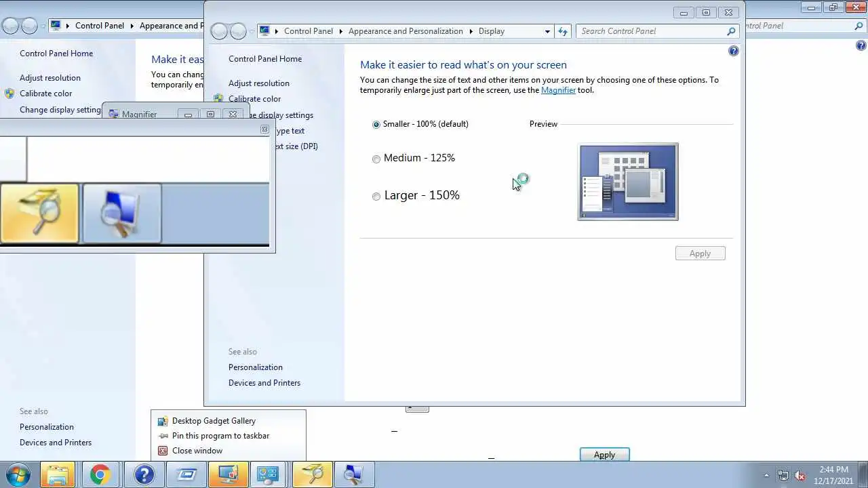This screenshot has width=868, height=488.
Task: Select the Display breadcrumb segment
Action: click(492, 31)
